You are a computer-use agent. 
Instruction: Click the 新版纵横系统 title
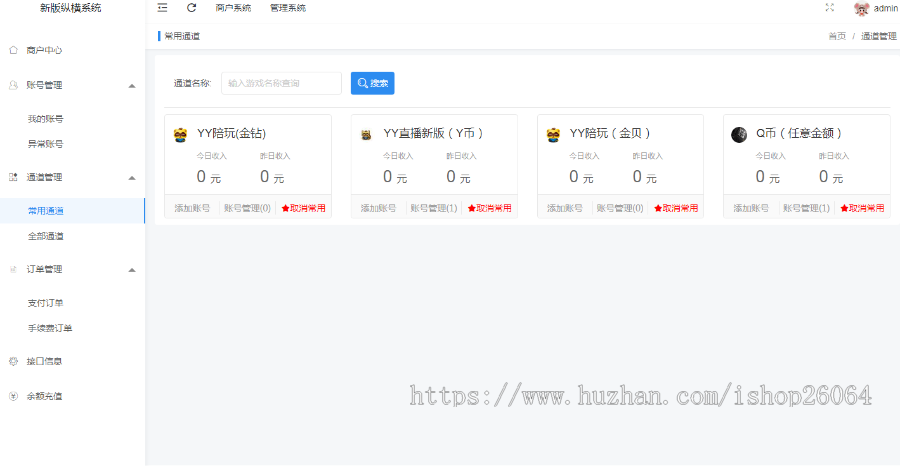[71, 8]
